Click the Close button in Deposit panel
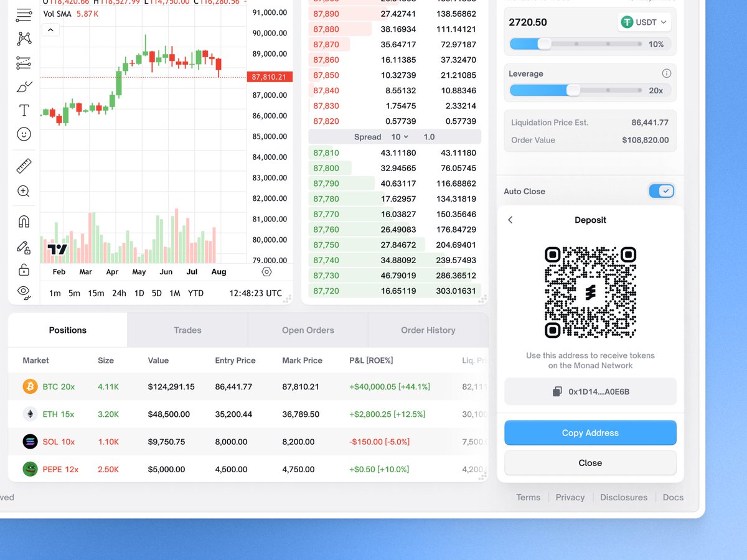Viewport: 747px width, 560px height. (590, 463)
